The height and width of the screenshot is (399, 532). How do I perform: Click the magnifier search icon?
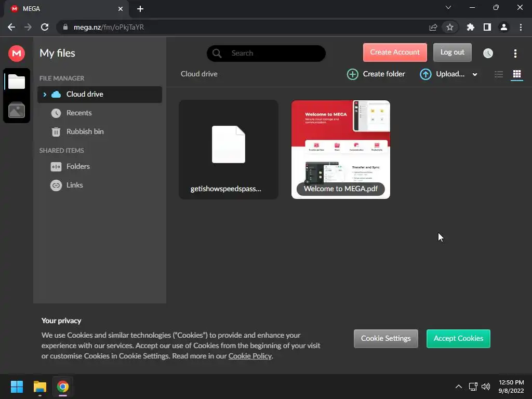pos(217,54)
